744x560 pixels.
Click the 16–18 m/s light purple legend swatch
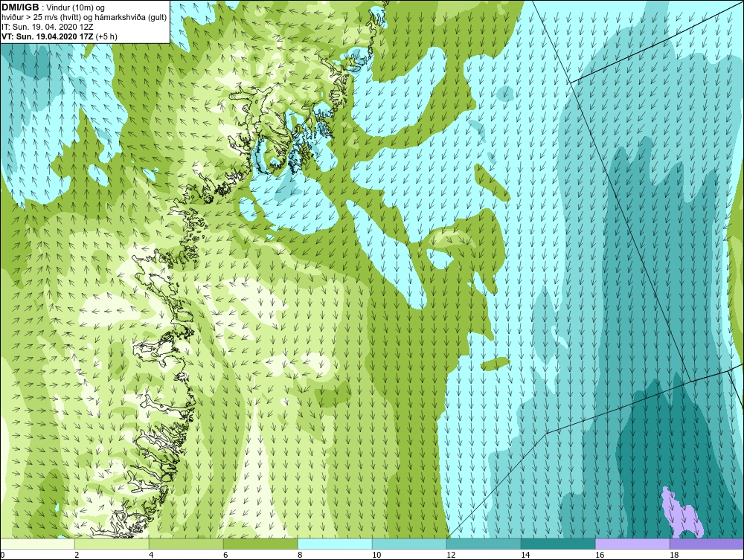pos(632,544)
